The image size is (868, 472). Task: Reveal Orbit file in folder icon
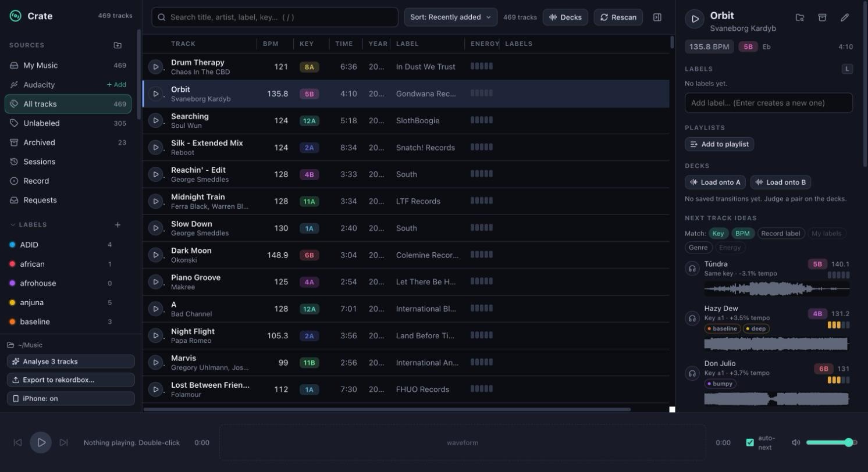click(x=800, y=17)
